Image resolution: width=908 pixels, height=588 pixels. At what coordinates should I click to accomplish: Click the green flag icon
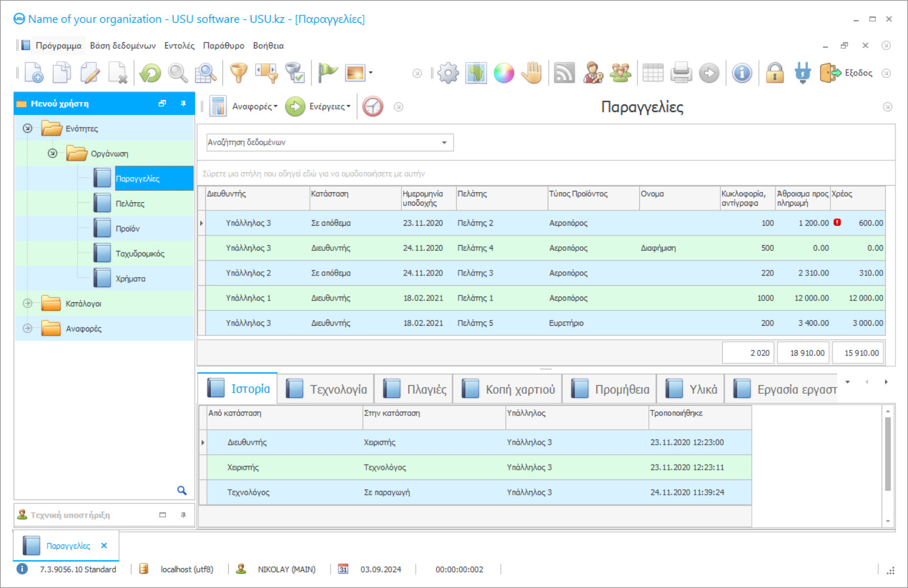pyautogui.click(x=328, y=73)
